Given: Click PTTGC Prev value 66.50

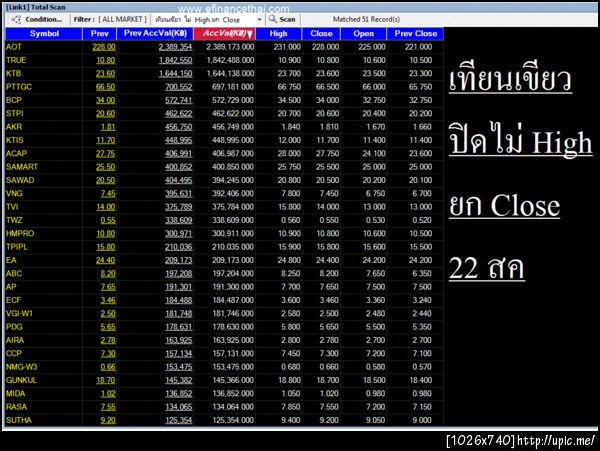Looking at the screenshot, I should coord(106,87).
